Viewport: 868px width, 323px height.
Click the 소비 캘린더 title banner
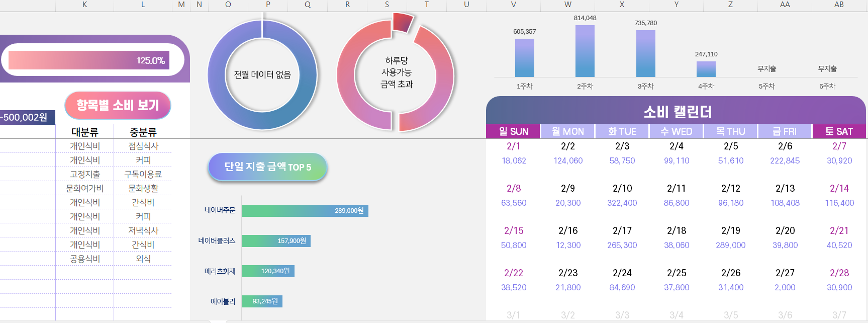coord(676,111)
